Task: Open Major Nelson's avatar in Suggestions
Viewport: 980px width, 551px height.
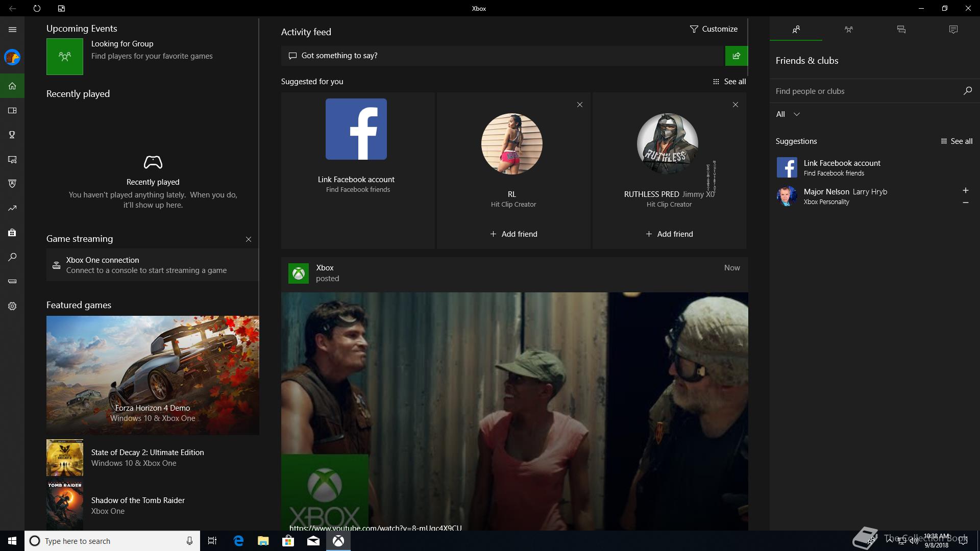Action: (787, 196)
